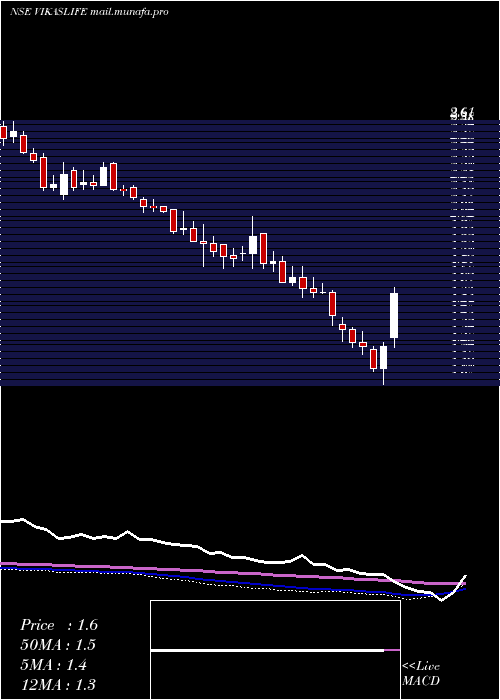Screen dimensions: 500x700
Task: Click the 12MA : 1.3 label
Action: coord(58,685)
